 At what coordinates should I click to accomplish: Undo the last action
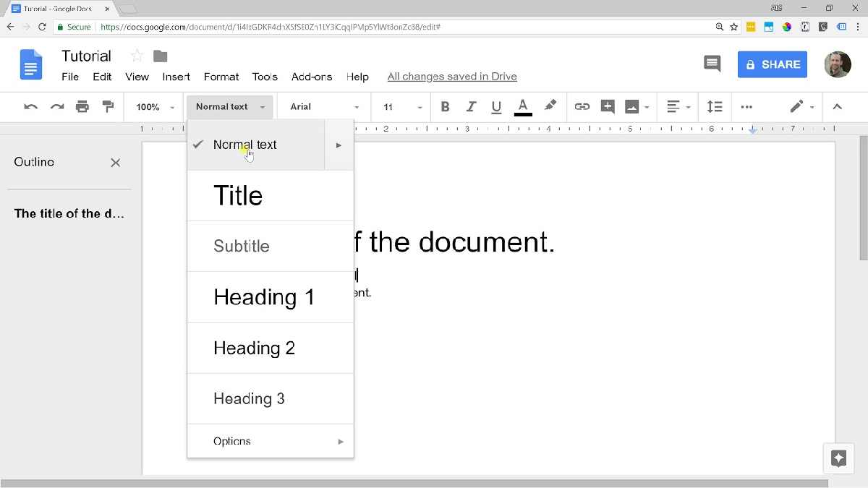[30, 107]
